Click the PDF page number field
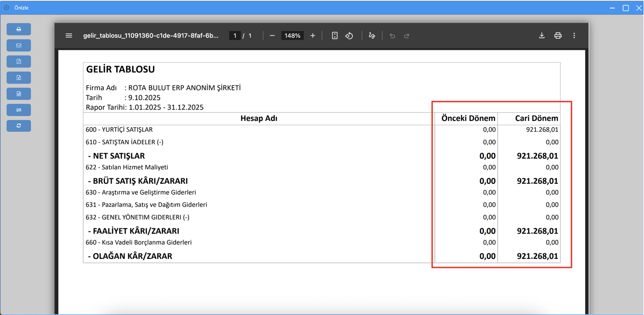Screen dimensions: 644x315 (x=234, y=35)
